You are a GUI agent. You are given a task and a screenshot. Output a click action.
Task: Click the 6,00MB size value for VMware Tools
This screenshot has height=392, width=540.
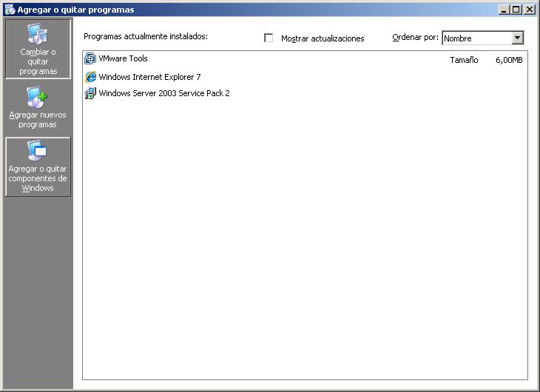coord(509,60)
